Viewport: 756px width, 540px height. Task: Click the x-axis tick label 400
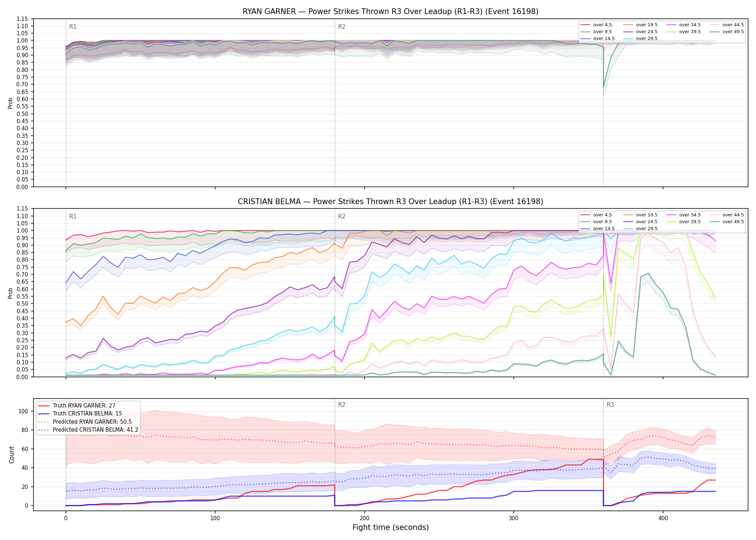coord(663,518)
